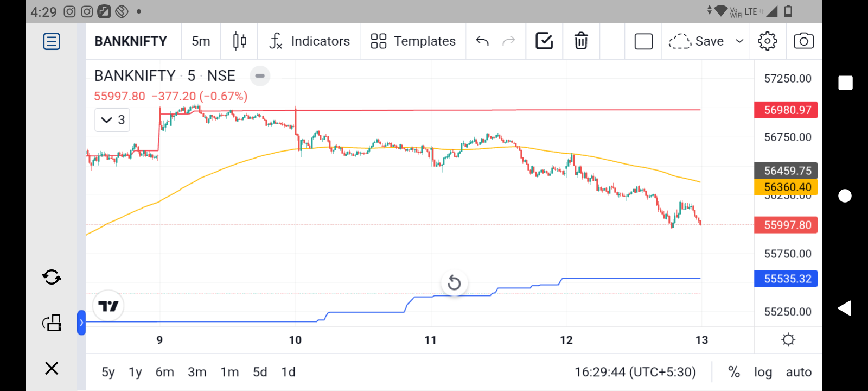Click date 12 on time axis

point(566,340)
